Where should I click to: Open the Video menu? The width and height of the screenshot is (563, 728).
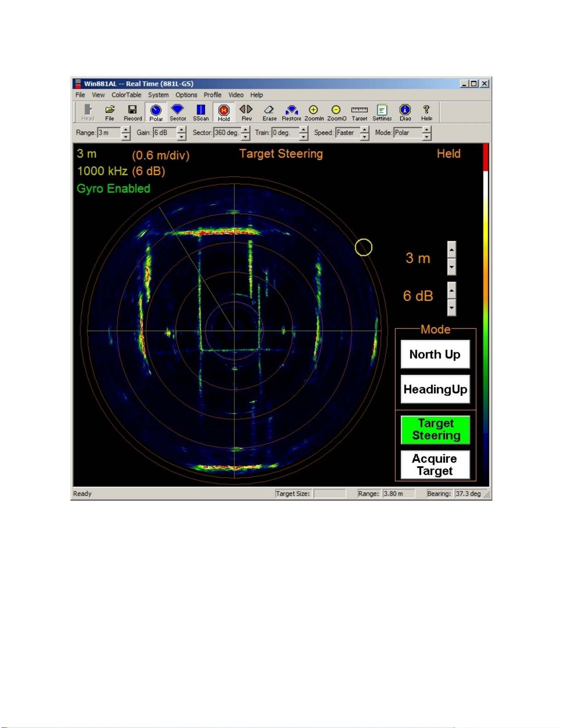coord(236,95)
